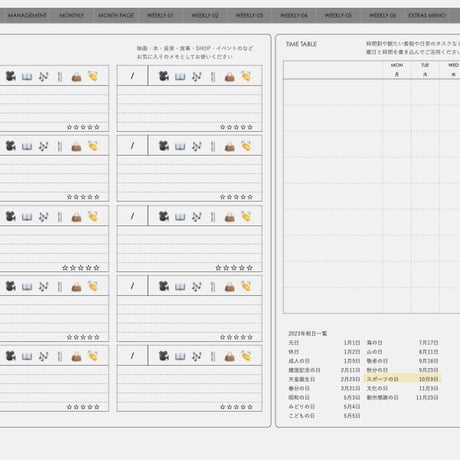
Task: Pick event tag icon in second left-column card
Action: pyautogui.click(x=93, y=146)
